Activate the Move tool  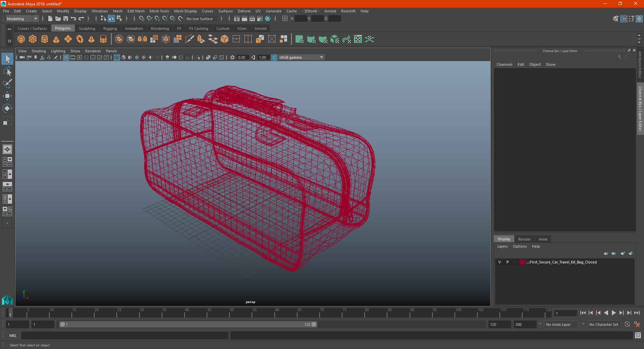[7, 96]
